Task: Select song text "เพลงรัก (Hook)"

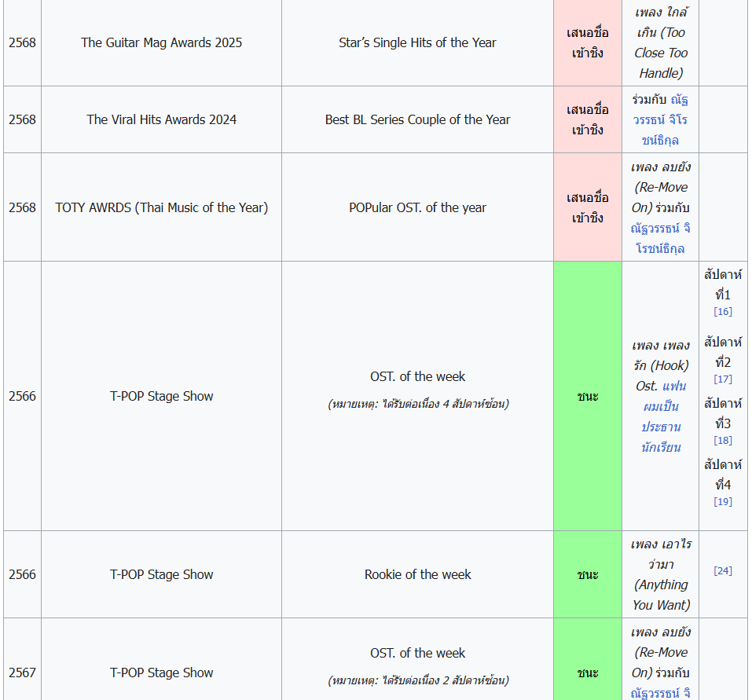Action: pos(661,355)
